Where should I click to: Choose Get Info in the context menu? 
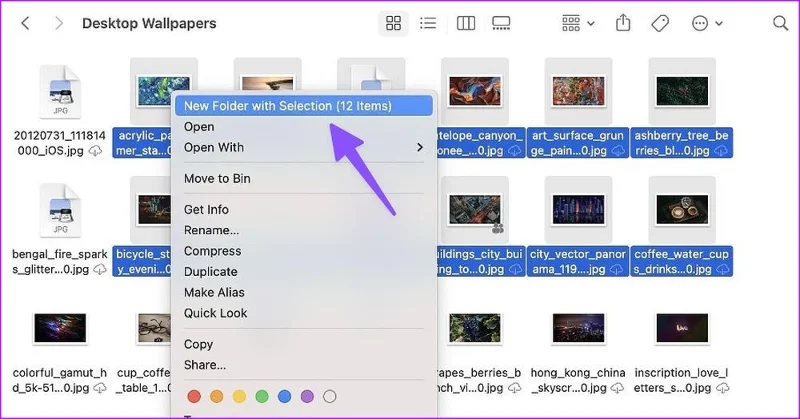point(304,210)
